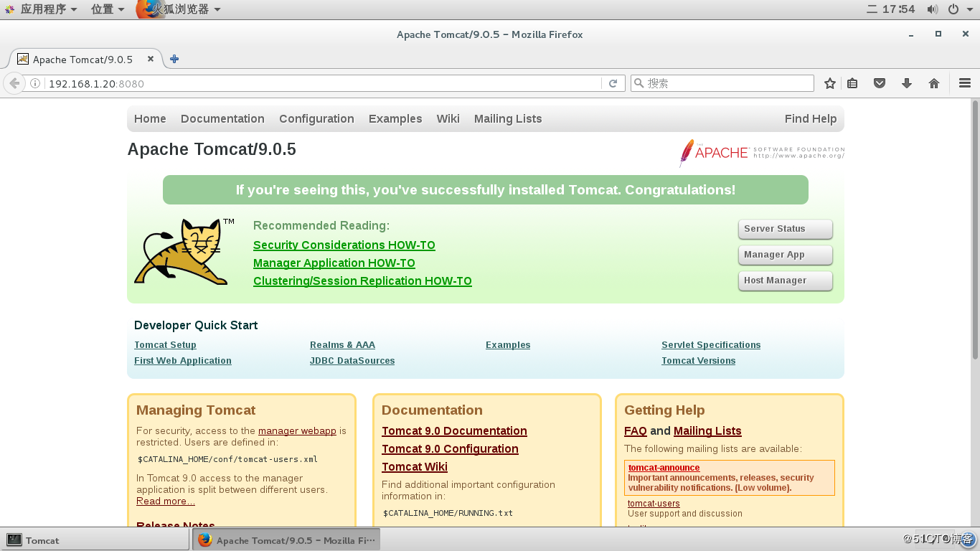The height and width of the screenshot is (551, 980).
Task: Open the FAQ link under Getting Help
Action: point(636,431)
